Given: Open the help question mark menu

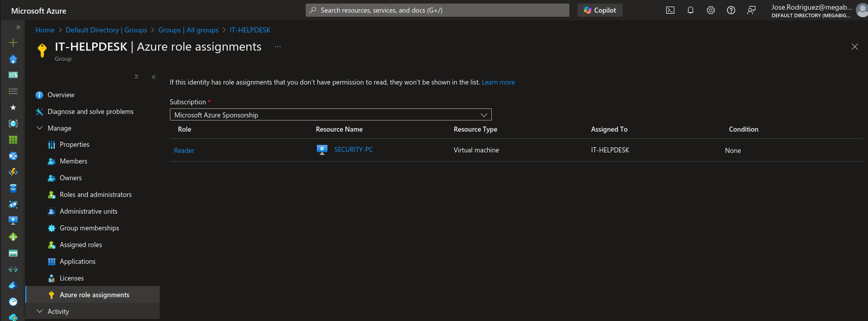Looking at the screenshot, I should (x=731, y=10).
